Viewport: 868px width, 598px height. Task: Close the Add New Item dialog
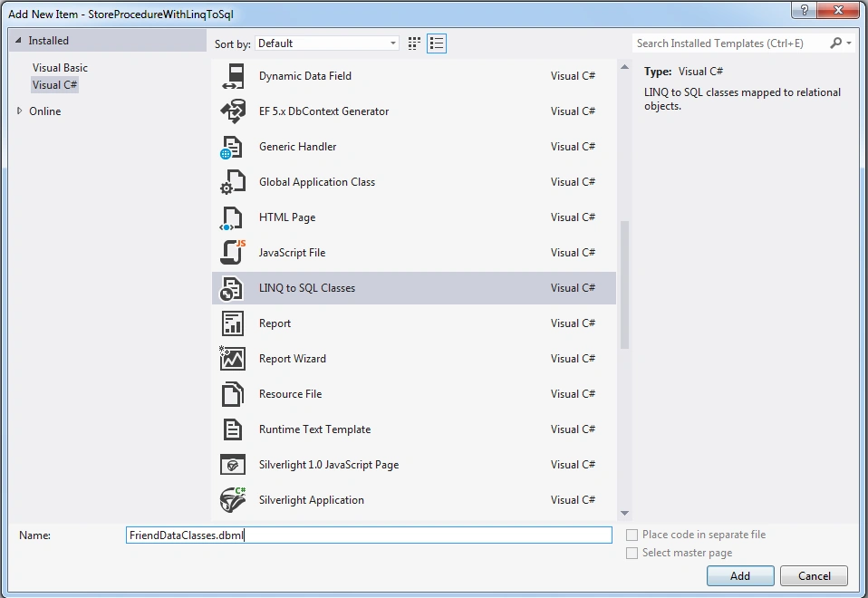pos(838,10)
